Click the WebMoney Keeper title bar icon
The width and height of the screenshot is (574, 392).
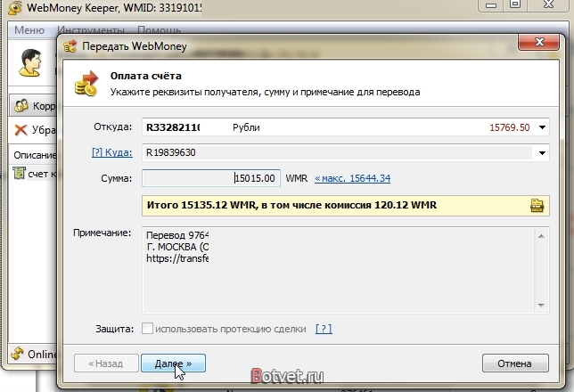tap(14, 8)
